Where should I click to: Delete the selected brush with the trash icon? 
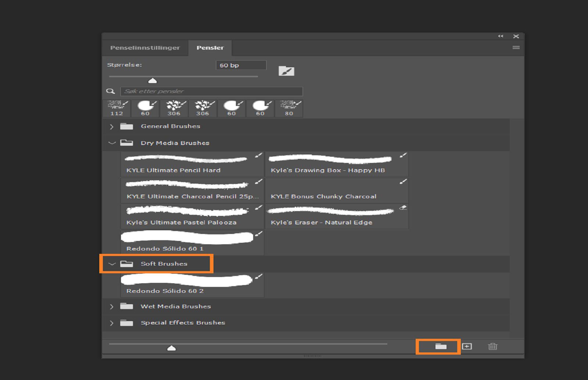pos(492,346)
